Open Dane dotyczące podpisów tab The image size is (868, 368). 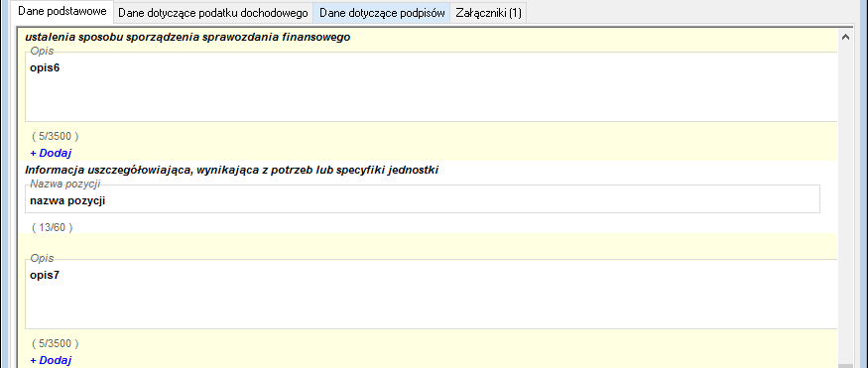click(x=382, y=13)
